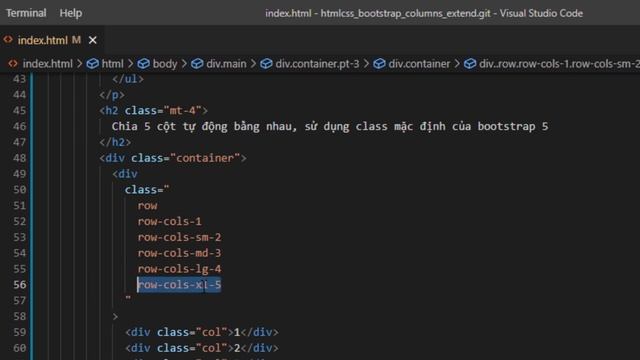Click the 'row' class on line 51

(147, 206)
